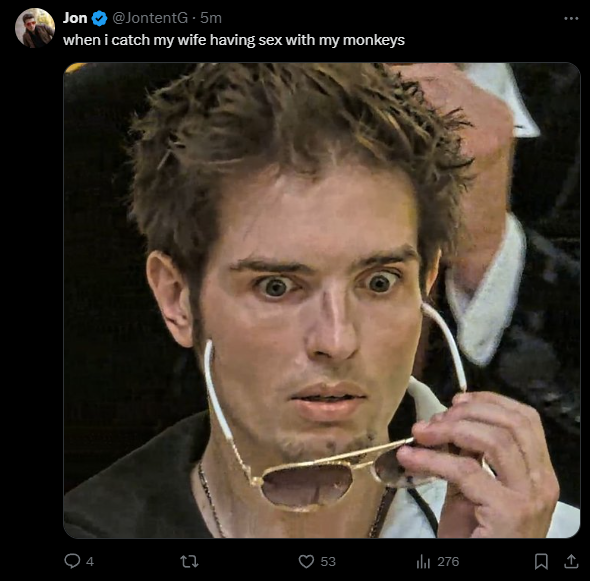Screen dimensions: 590x581
Task: Open the @JontentG handle link
Action: point(150,18)
